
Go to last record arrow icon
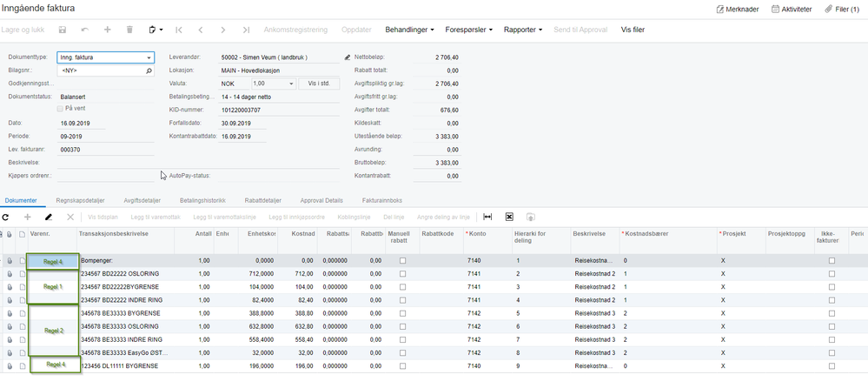247,30
